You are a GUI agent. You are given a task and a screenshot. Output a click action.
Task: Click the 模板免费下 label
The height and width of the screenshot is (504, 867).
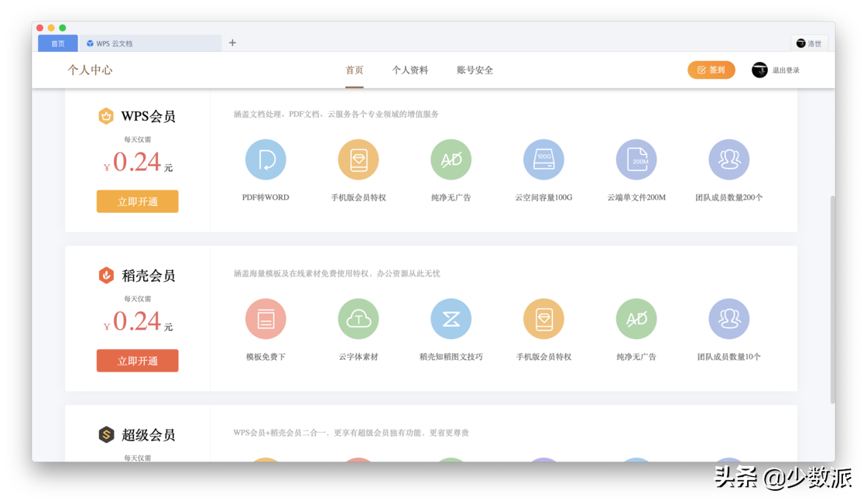pyautogui.click(x=266, y=357)
